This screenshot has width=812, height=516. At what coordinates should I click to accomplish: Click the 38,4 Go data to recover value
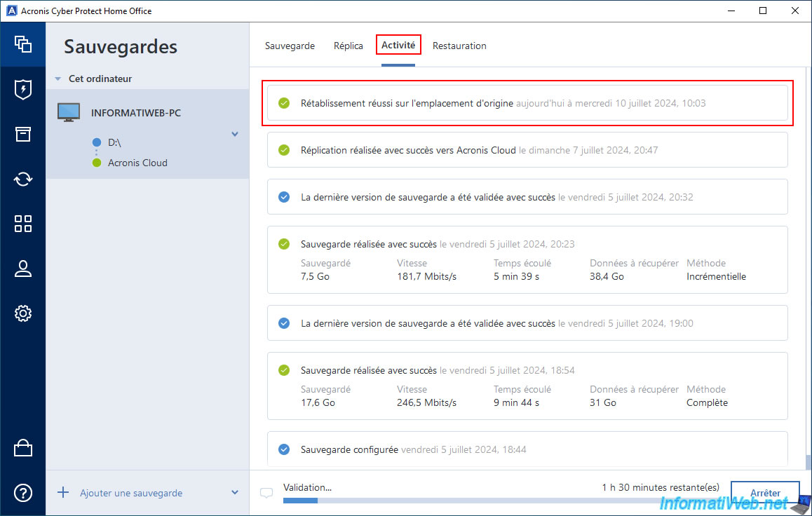pos(607,276)
